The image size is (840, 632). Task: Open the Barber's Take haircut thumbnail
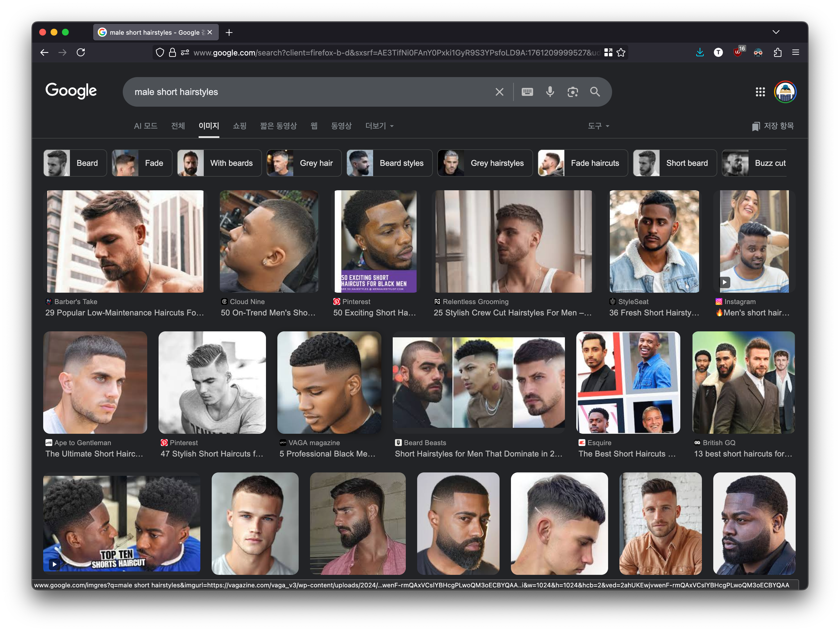click(125, 241)
